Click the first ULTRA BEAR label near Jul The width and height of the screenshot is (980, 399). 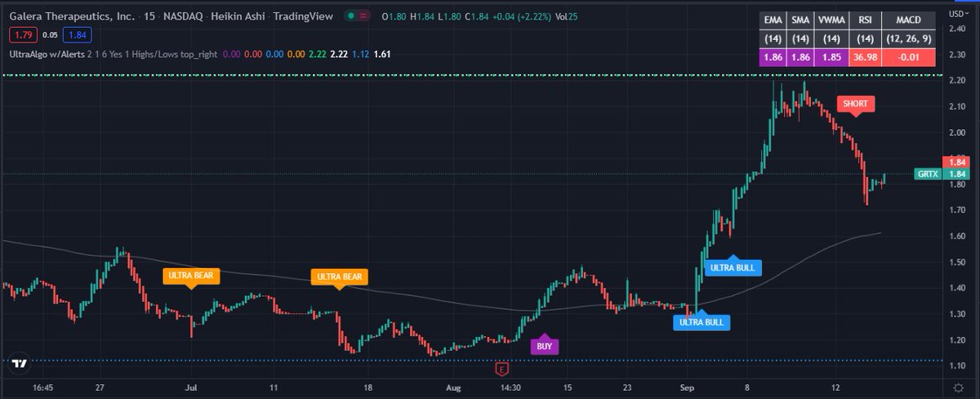191,276
